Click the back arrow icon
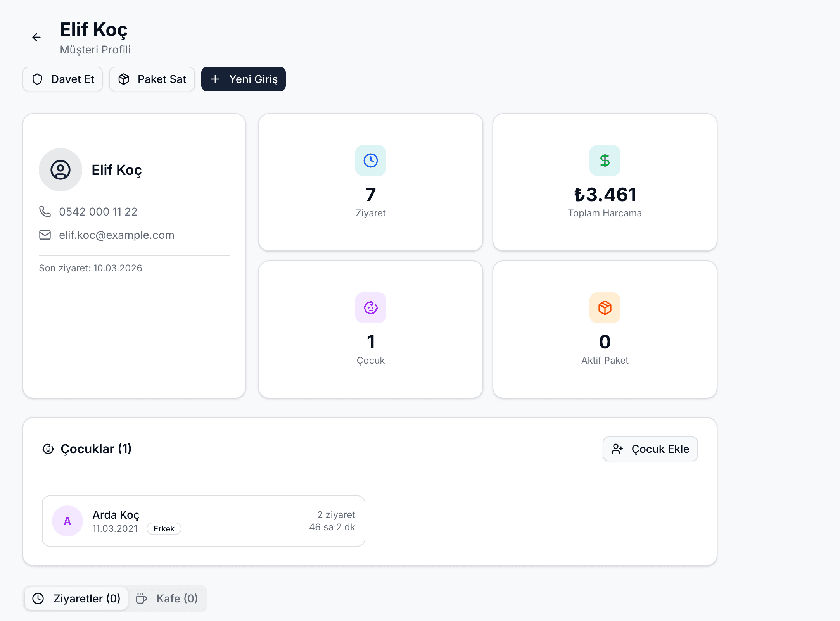Screen dimensions: 840x621 tap(36, 37)
